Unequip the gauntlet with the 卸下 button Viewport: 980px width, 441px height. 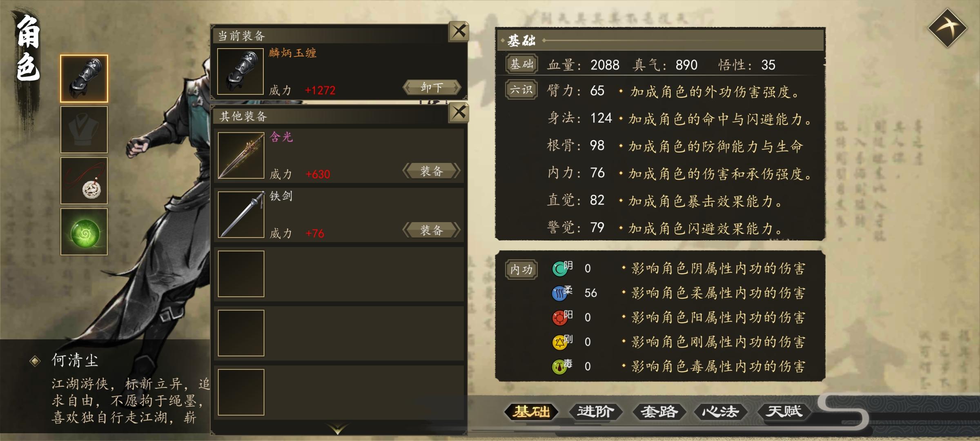pyautogui.click(x=432, y=87)
